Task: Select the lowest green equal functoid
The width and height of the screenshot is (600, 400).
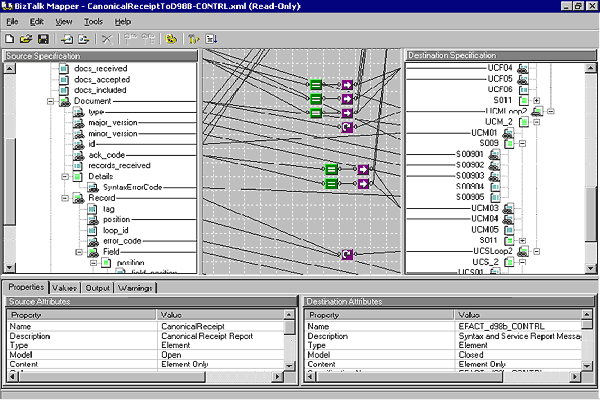Action: click(331, 184)
